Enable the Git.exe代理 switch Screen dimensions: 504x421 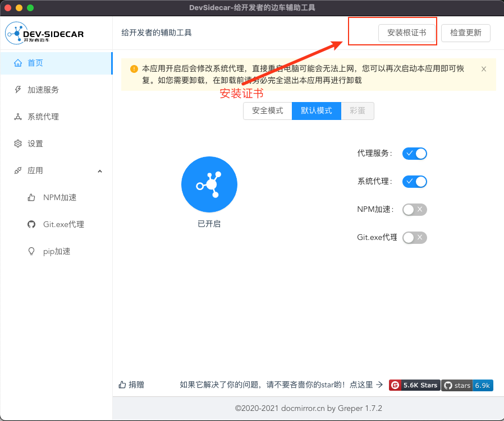click(x=415, y=238)
